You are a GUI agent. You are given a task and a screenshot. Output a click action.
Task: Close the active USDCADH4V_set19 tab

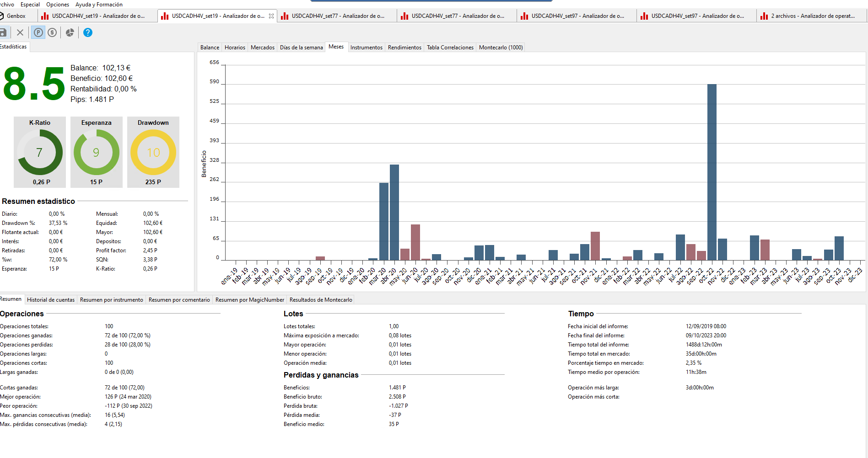pos(271,16)
